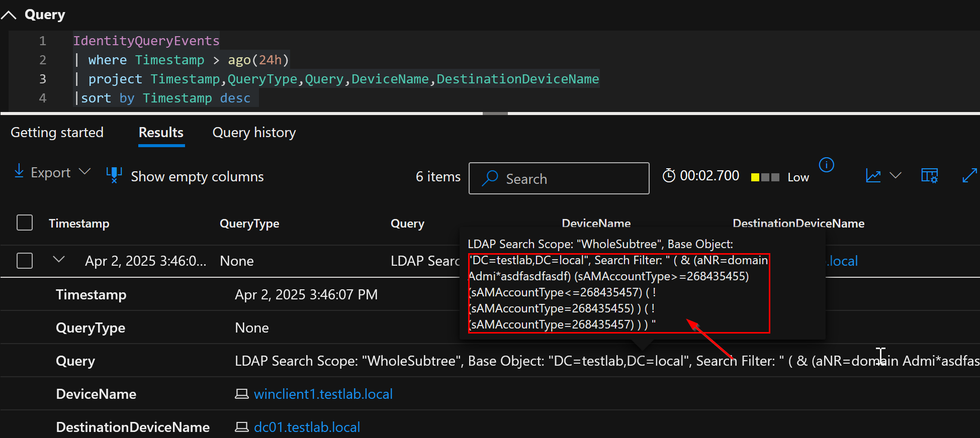Click the search magnifier icon
980x438 pixels.
point(490,178)
